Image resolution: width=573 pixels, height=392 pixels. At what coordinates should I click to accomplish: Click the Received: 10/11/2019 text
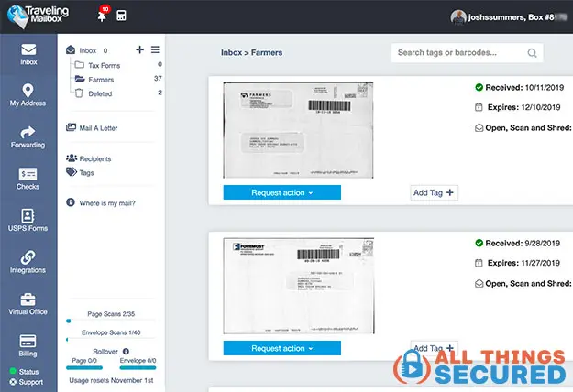click(524, 88)
